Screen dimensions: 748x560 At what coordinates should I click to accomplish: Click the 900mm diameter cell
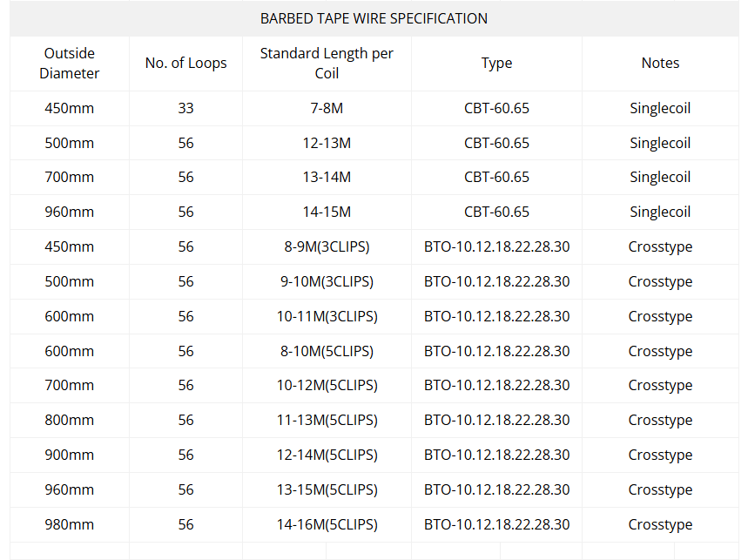pos(69,455)
